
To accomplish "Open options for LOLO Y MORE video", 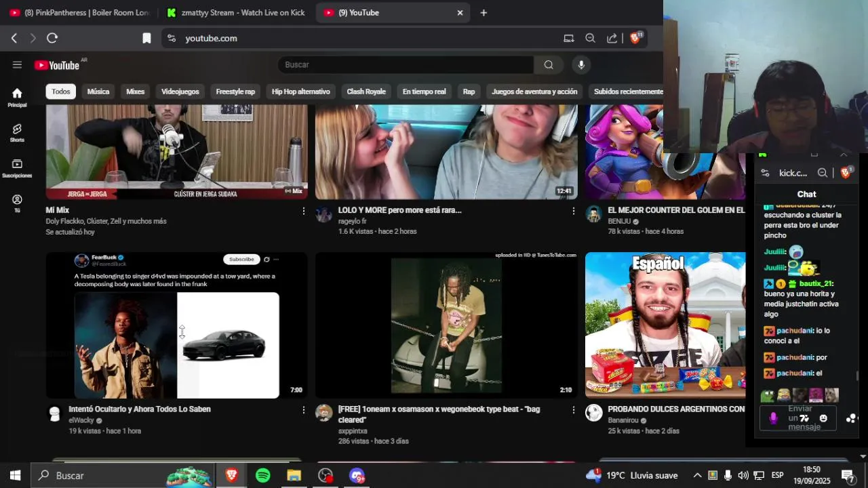I will 573,211.
